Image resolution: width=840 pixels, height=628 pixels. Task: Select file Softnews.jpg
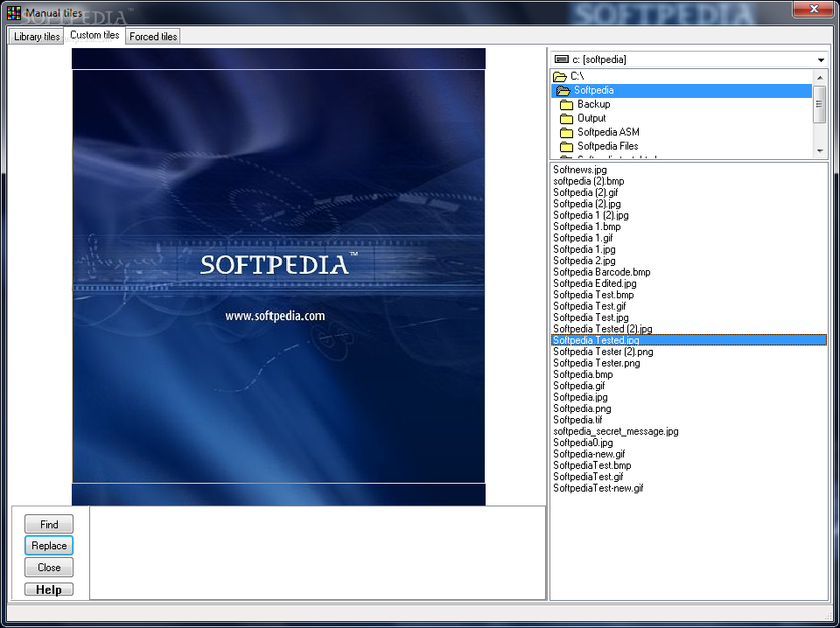point(579,170)
